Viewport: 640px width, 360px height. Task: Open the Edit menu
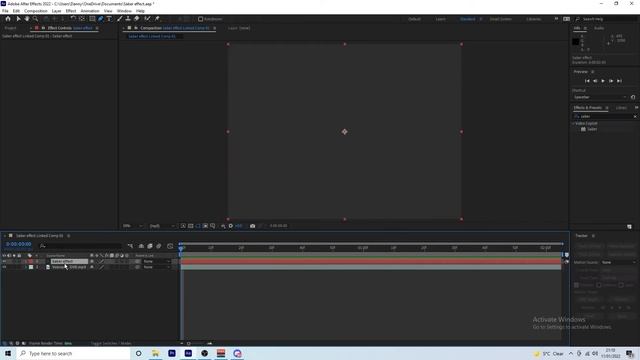pyautogui.click(x=16, y=11)
